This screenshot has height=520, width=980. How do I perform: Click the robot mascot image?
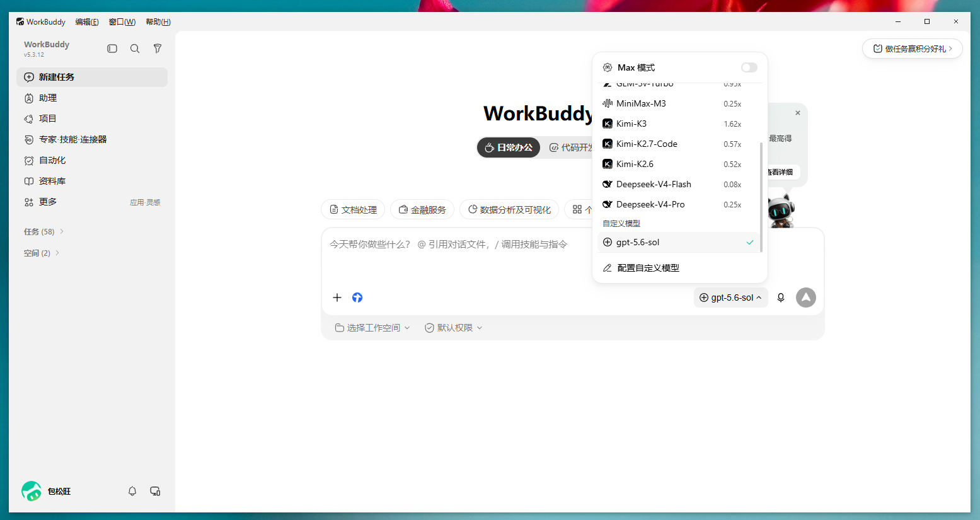[x=781, y=211]
